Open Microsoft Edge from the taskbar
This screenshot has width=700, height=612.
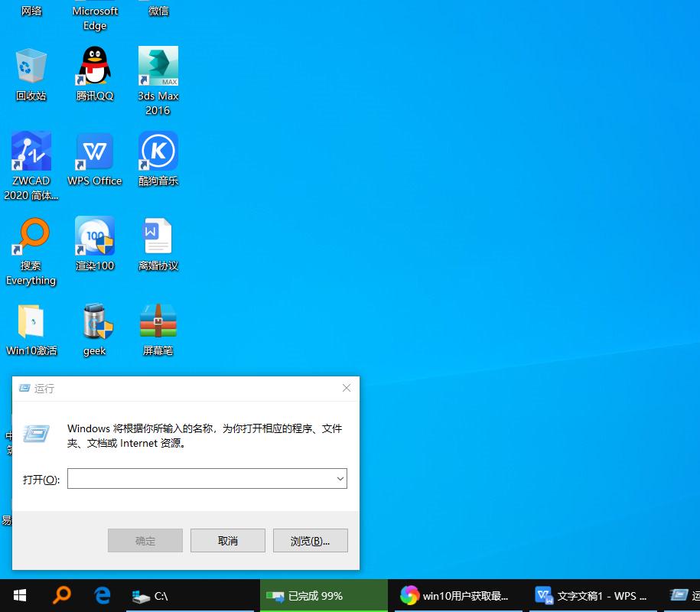(102, 595)
